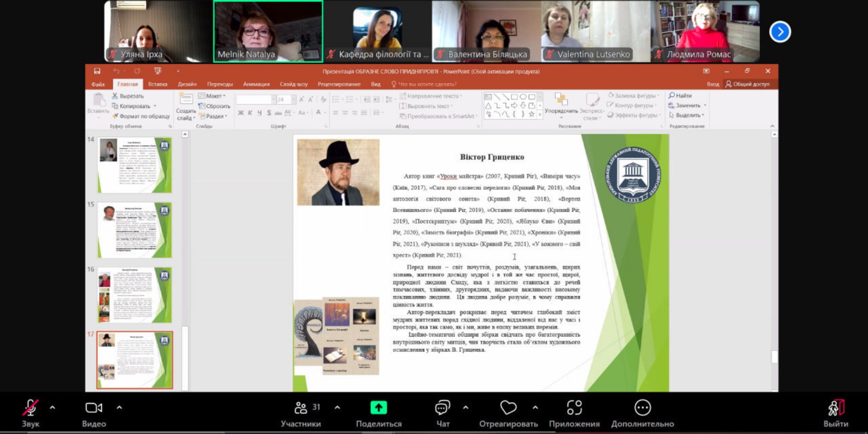
Task: Open Layout (Макет) dropdown
Action: click(212, 96)
